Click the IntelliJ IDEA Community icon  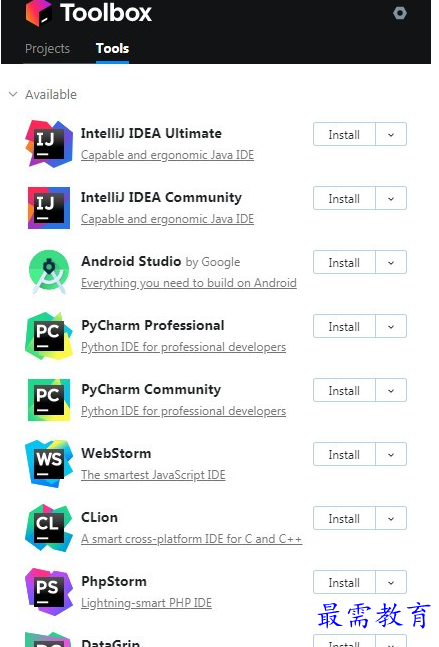(x=49, y=208)
